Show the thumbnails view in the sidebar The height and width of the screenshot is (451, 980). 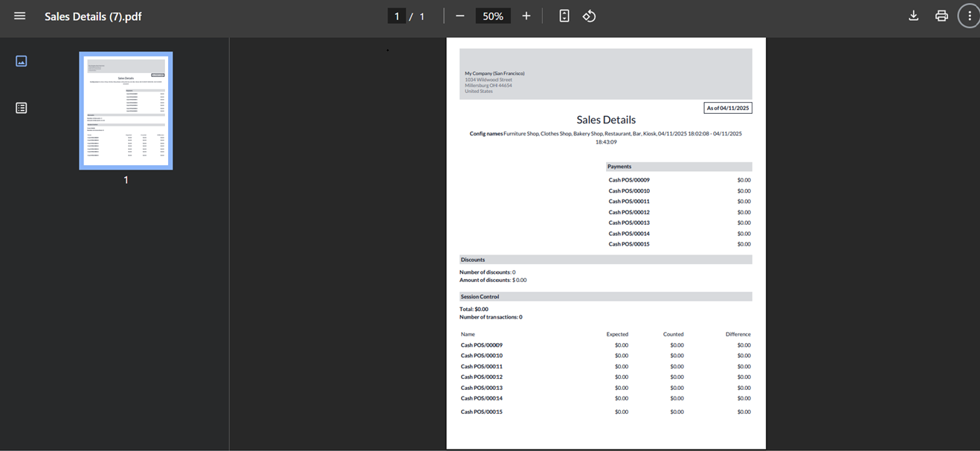22,61
